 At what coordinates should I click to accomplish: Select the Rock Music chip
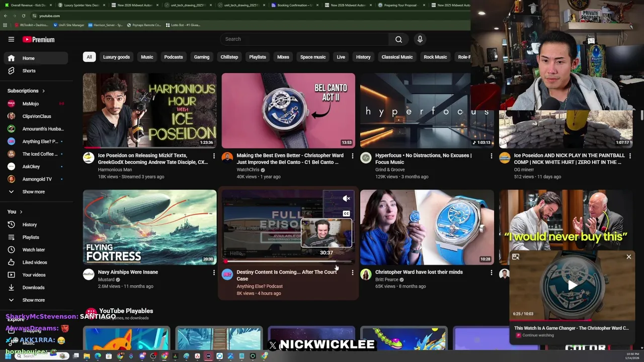click(435, 57)
